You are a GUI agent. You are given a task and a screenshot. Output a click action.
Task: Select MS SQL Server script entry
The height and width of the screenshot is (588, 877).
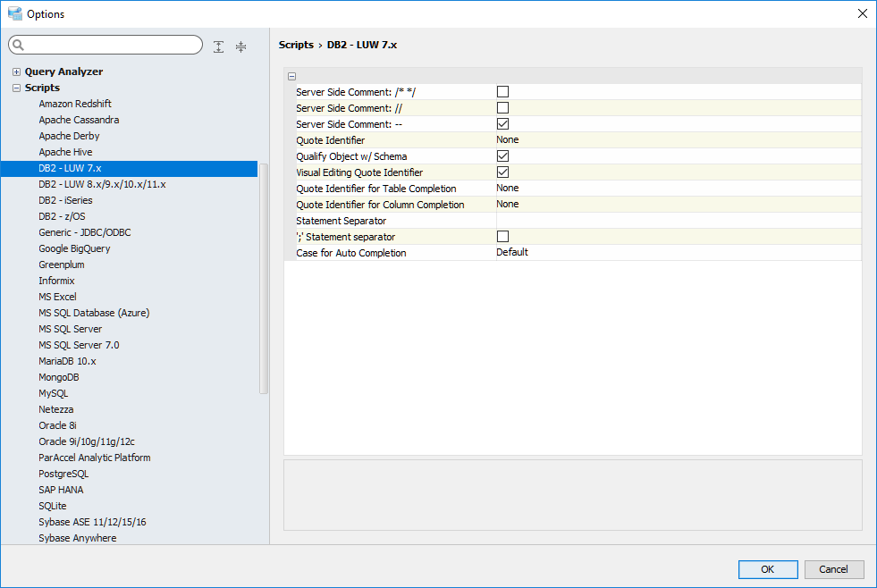[x=70, y=329]
